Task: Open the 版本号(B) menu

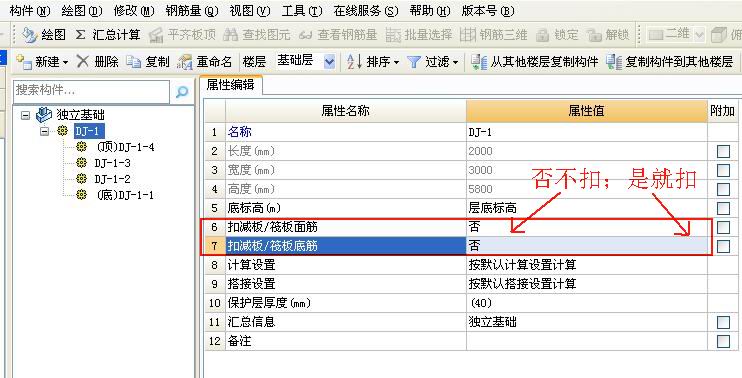Action: pyautogui.click(x=488, y=11)
